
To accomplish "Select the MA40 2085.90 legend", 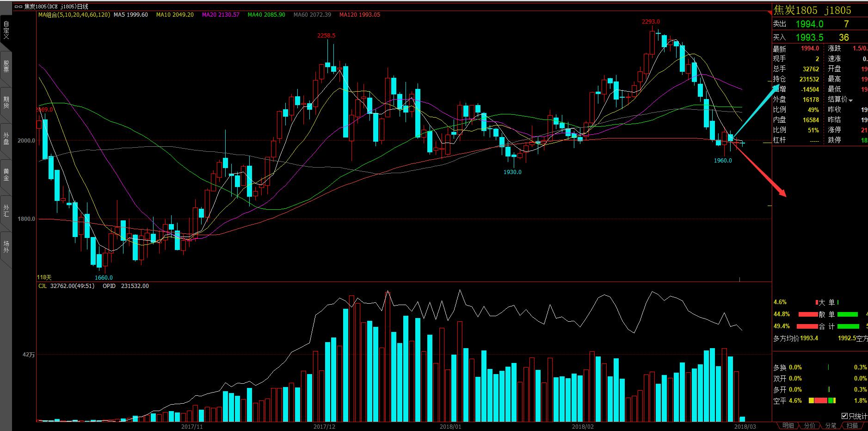I will (266, 15).
